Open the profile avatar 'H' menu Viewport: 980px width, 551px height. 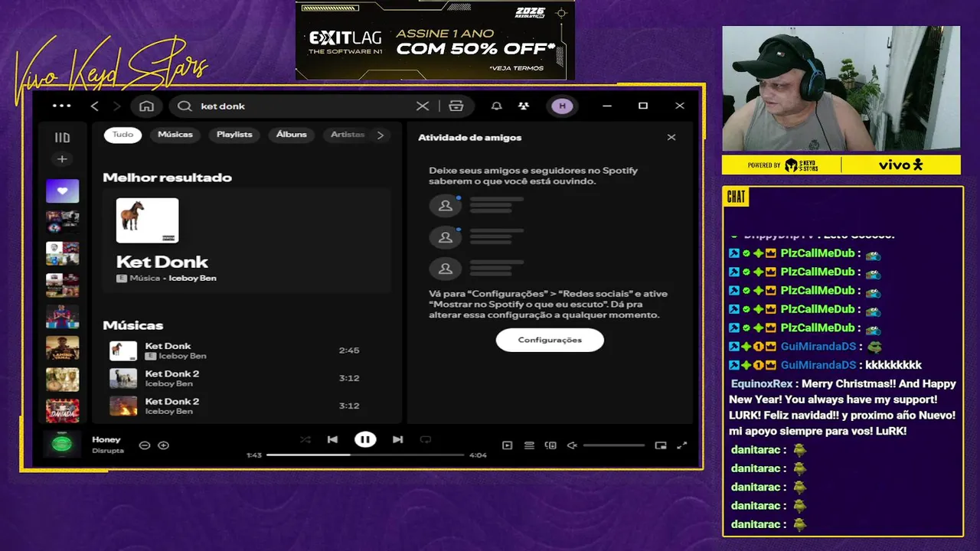(x=562, y=106)
